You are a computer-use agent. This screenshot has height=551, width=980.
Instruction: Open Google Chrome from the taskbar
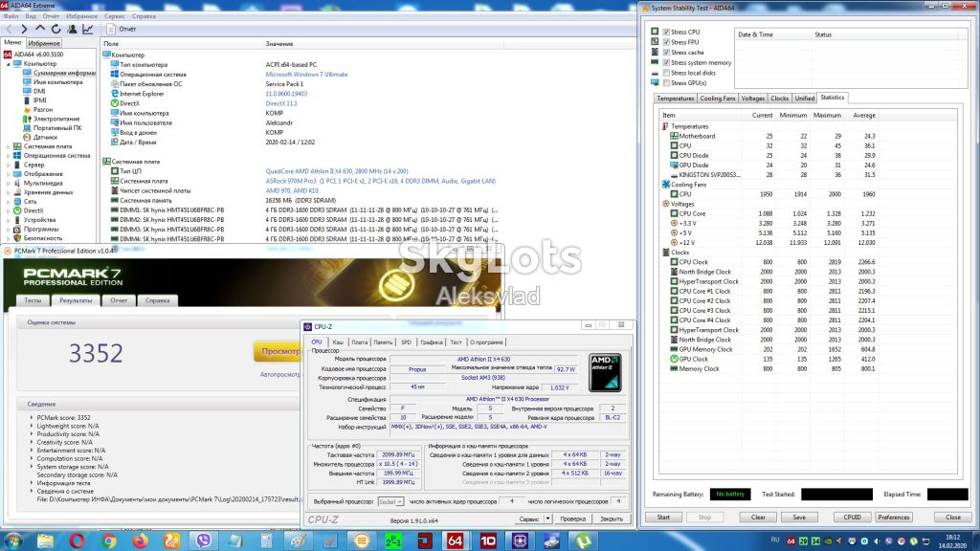click(109, 540)
